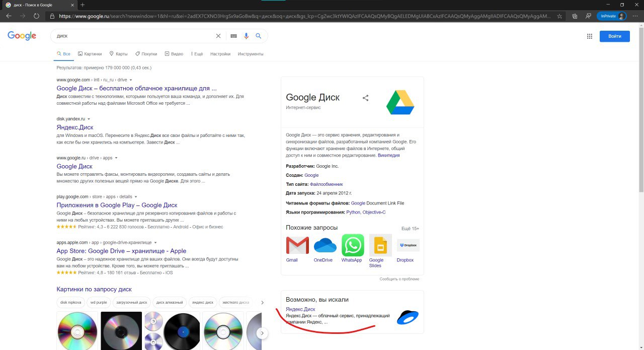This screenshot has width=644, height=350.
Task: Open the WhatsApp green icon
Action: pyautogui.click(x=353, y=245)
